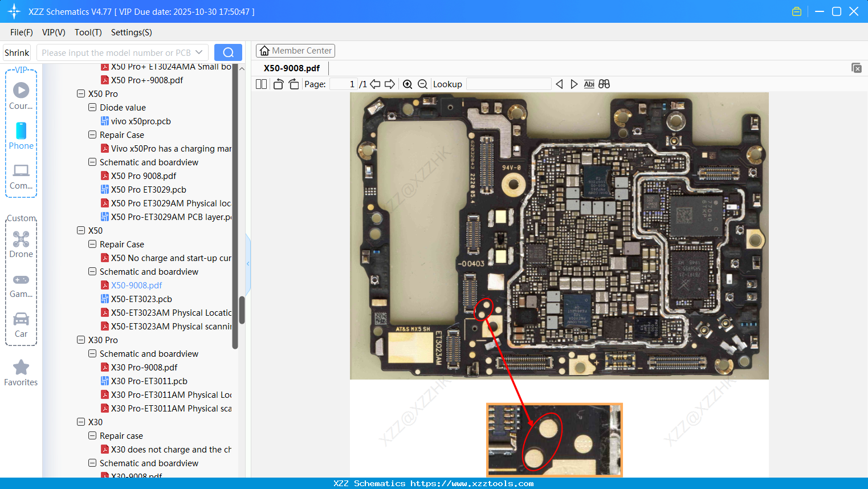Open 'X50 Pro ET3029.pcb' boardview

[149, 189]
